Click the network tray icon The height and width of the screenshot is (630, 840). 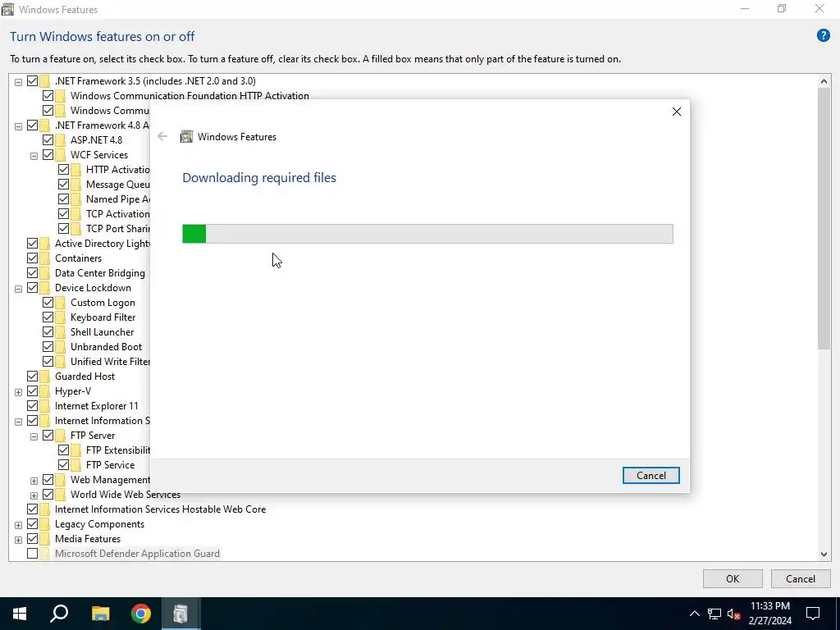714,614
